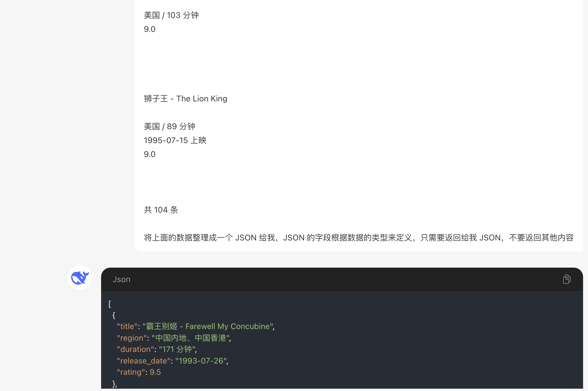The height and width of the screenshot is (391, 588).
Task: Click the "region" key in the JSON
Action: tap(132, 338)
